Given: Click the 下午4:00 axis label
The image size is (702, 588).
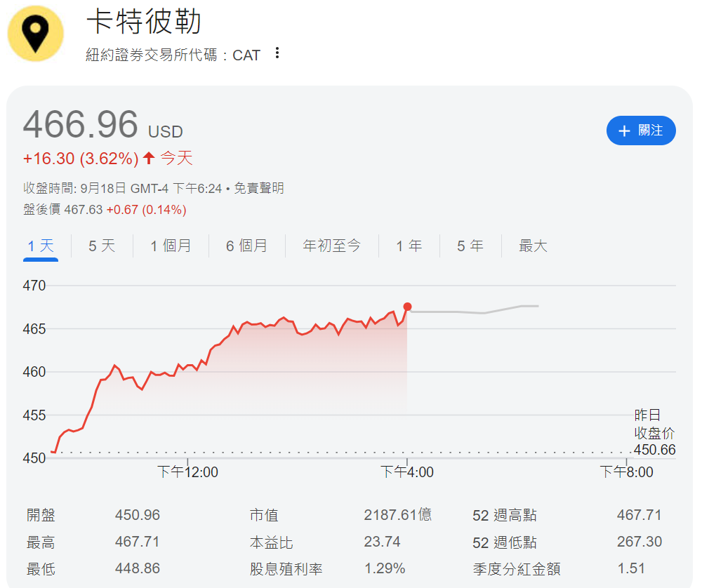Looking at the screenshot, I should [407, 472].
